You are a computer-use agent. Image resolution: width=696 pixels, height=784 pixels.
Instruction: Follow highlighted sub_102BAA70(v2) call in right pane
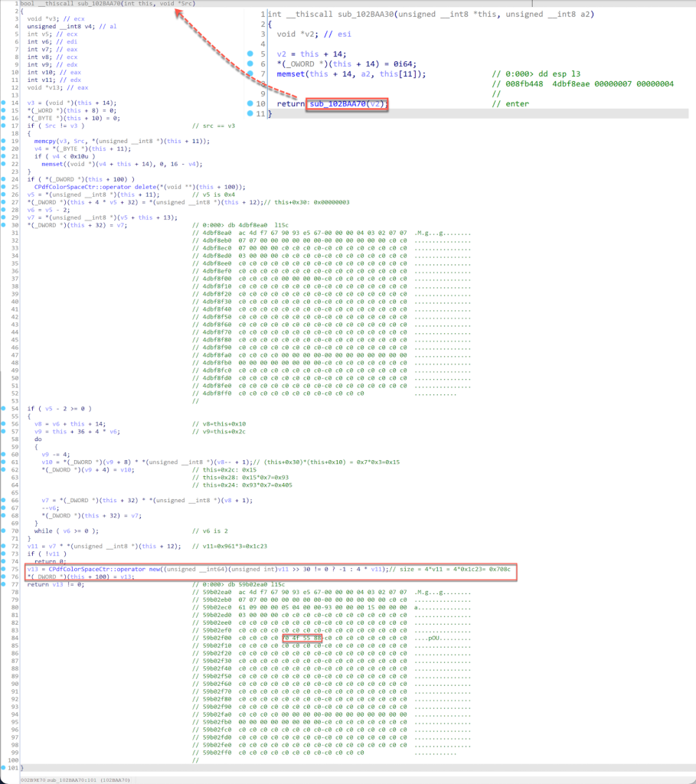click(x=347, y=104)
